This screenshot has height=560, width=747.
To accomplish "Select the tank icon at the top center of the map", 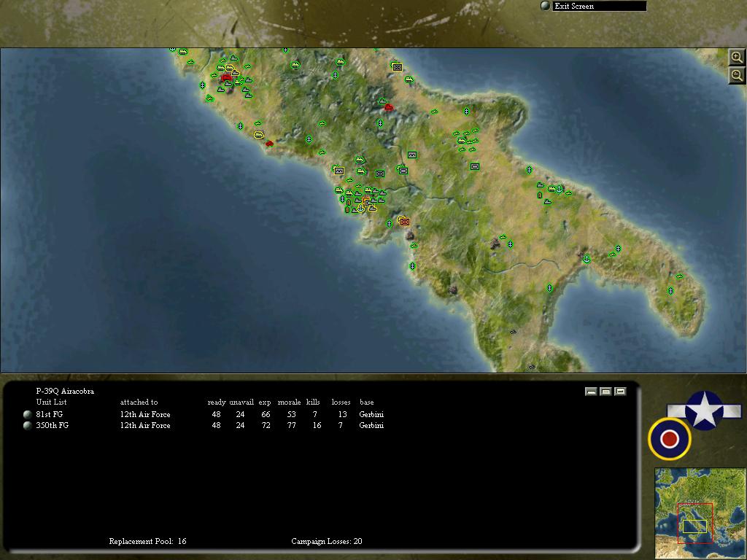I will [x=340, y=62].
